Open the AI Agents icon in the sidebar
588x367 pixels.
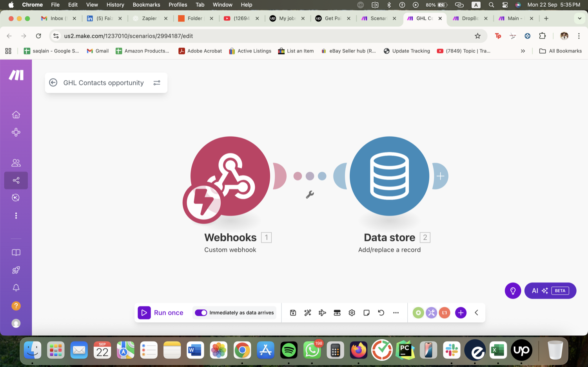(16, 198)
